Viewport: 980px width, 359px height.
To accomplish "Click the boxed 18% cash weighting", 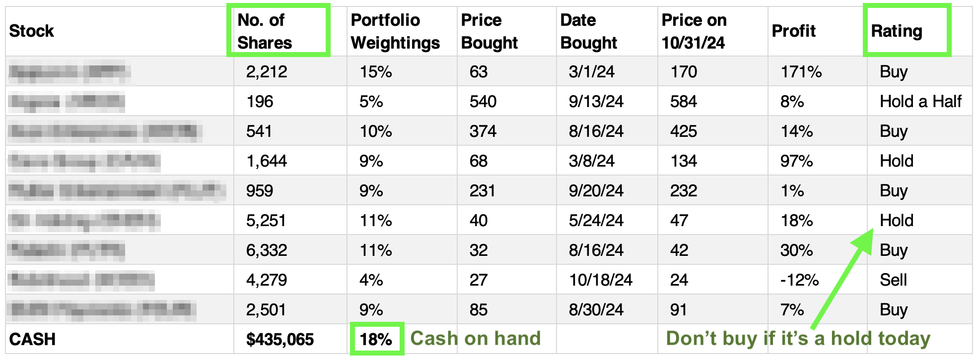I will 376,339.
